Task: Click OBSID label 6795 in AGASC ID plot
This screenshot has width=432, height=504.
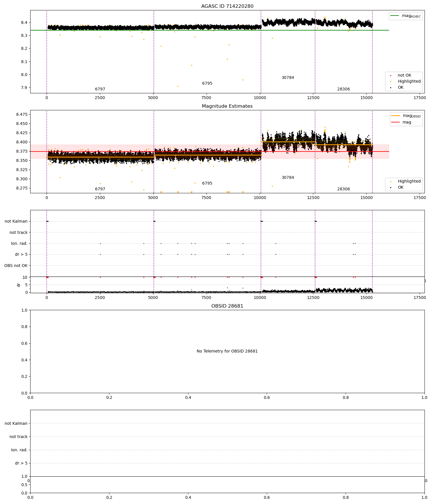Action: click(x=207, y=84)
